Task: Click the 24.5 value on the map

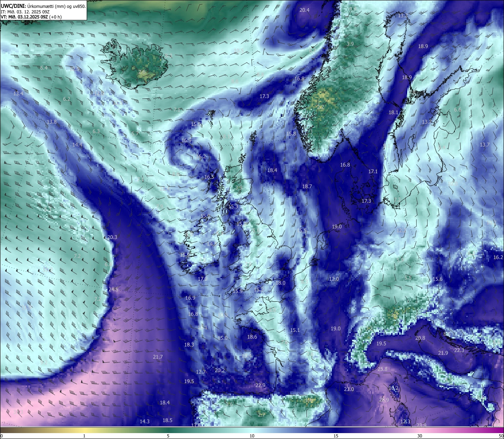Action: point(113,289)
